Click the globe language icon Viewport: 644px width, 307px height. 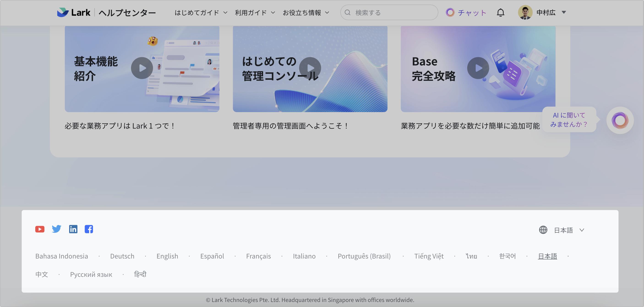click(543, 230)
